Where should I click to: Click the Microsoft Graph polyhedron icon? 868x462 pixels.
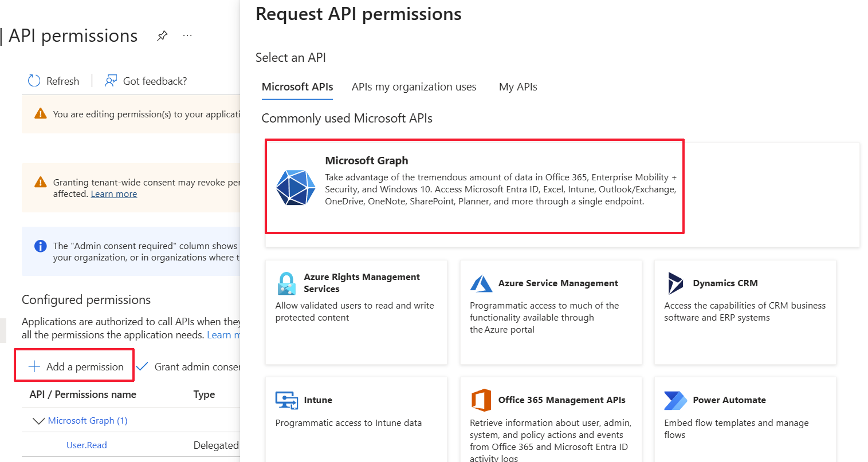click(x=296, y=187)
